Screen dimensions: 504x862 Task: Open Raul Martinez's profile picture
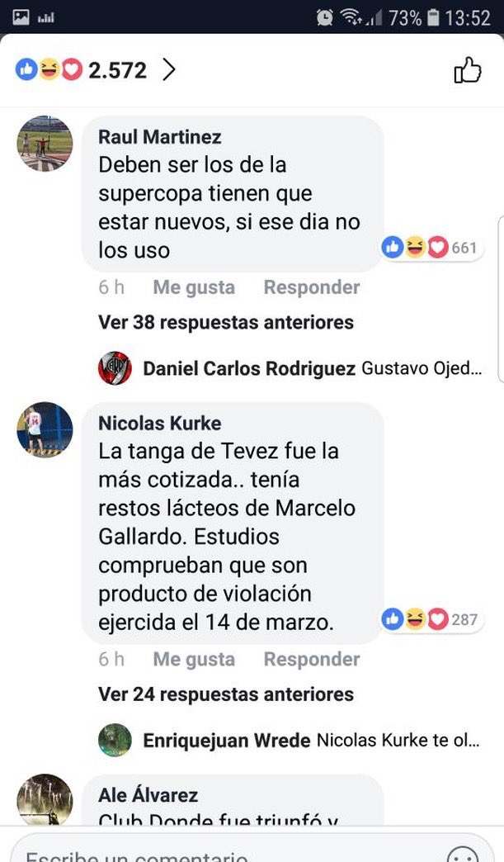click(45, 143)
